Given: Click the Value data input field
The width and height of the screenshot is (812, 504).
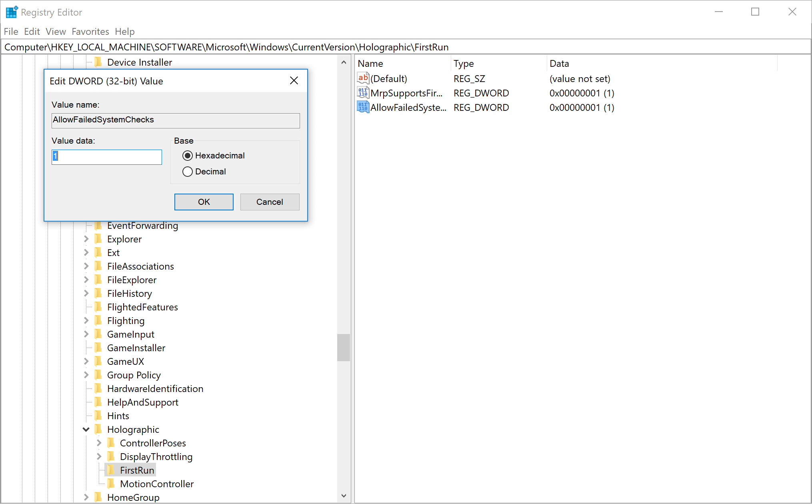Looking at the screenshot, I should pos(107,157).
